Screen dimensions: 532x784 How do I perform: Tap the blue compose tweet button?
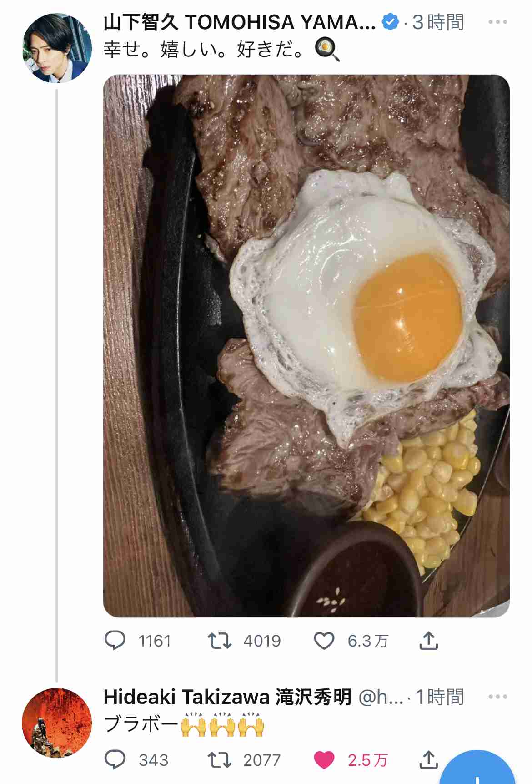477,769
